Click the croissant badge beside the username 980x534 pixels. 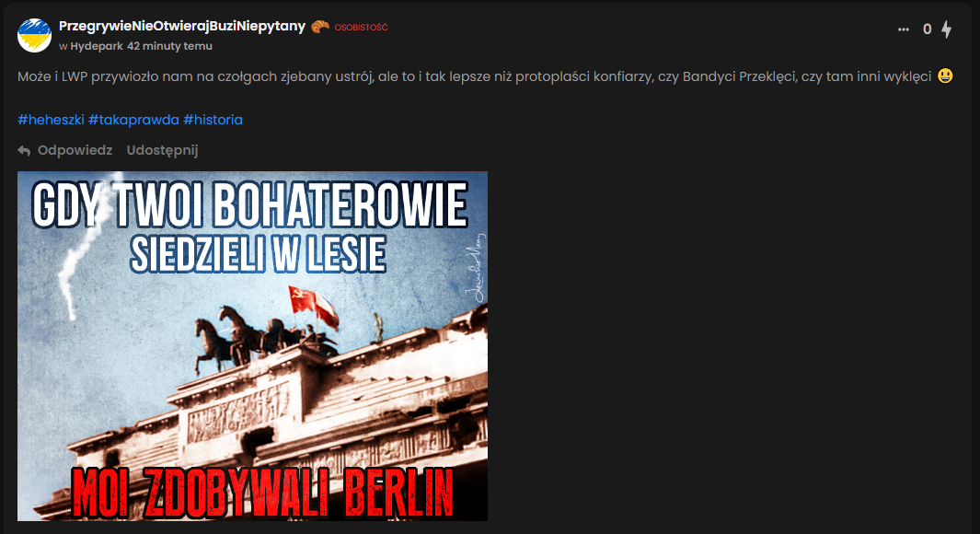point(320,27)
